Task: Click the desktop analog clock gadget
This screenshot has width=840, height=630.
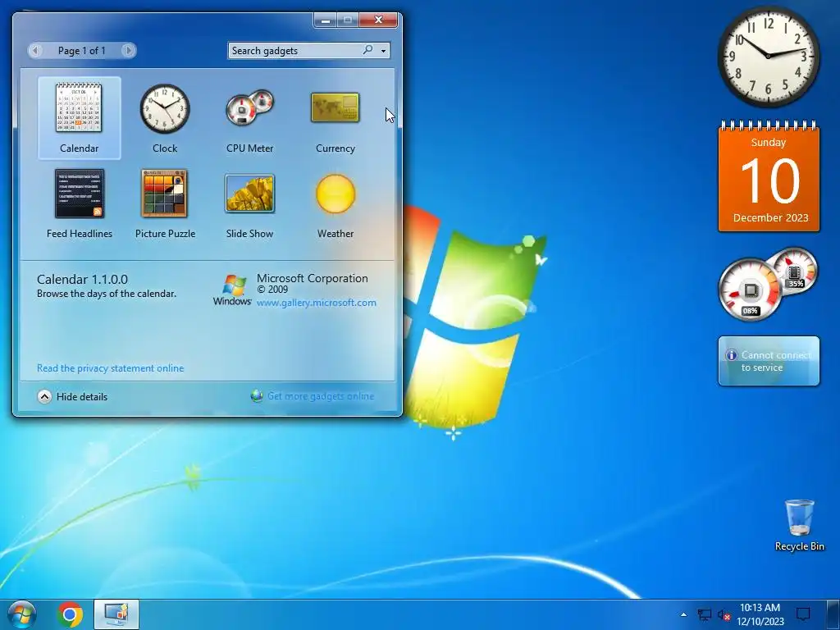Action: click(768, 57)
